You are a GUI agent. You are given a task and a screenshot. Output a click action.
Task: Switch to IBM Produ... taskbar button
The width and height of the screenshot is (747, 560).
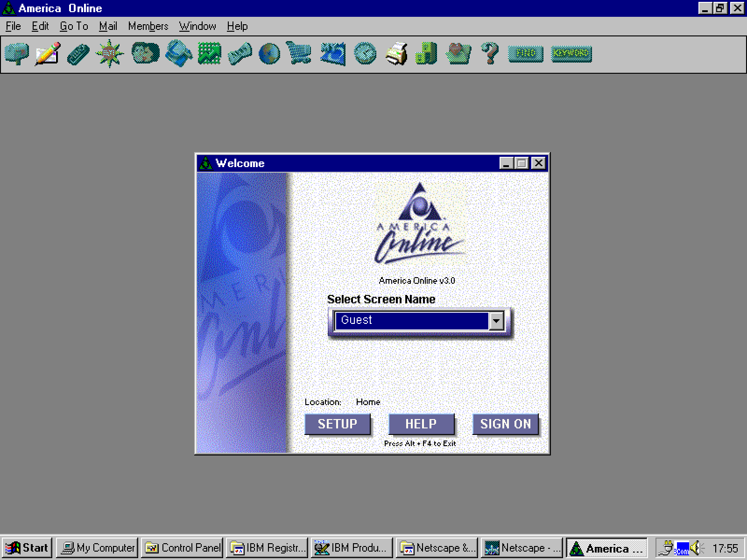tap(352, 548)
